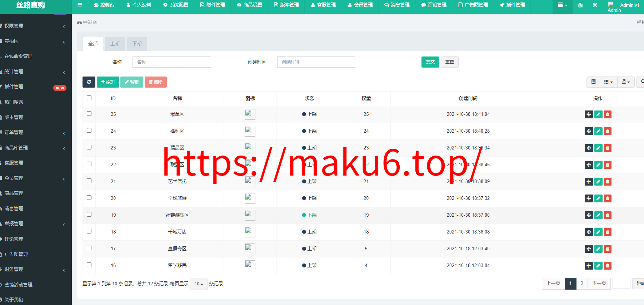This screenshot has width=644, height=305.
Task: Toggle sidebar with the hamburger menu icon
Action: click(80, 5)
